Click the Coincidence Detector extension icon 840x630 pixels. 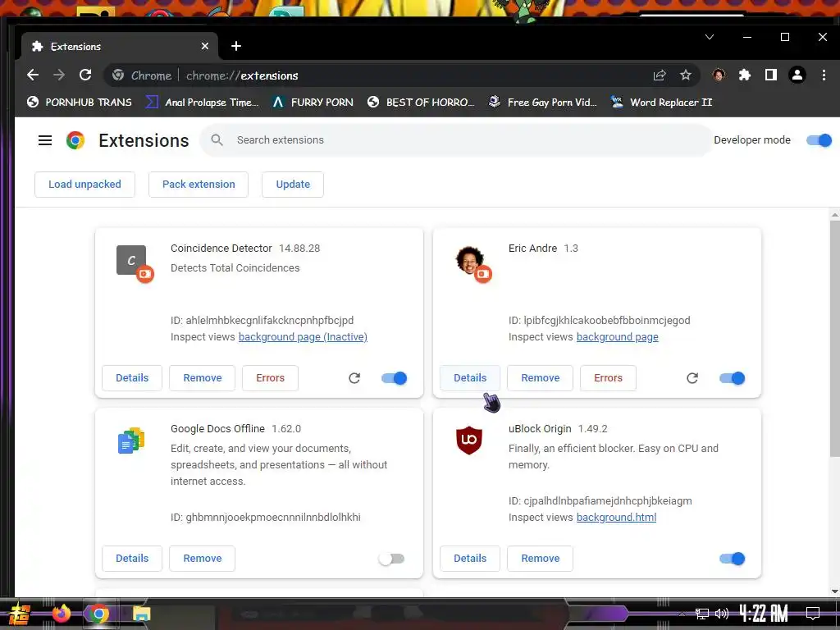tap(131, 260)
